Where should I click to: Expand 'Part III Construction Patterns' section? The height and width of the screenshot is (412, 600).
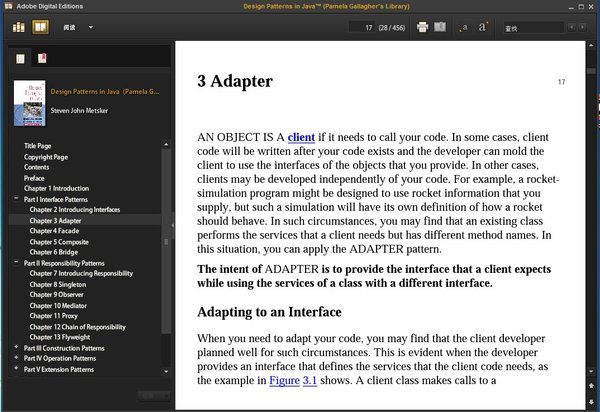[16, 347]
